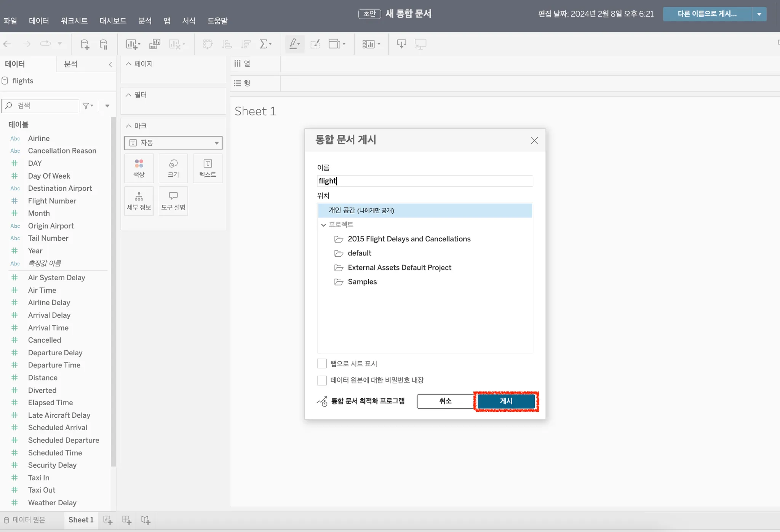Screen dimensions: 780x532
Task: Click the 게시 publish button
Action: coord(506,401)
